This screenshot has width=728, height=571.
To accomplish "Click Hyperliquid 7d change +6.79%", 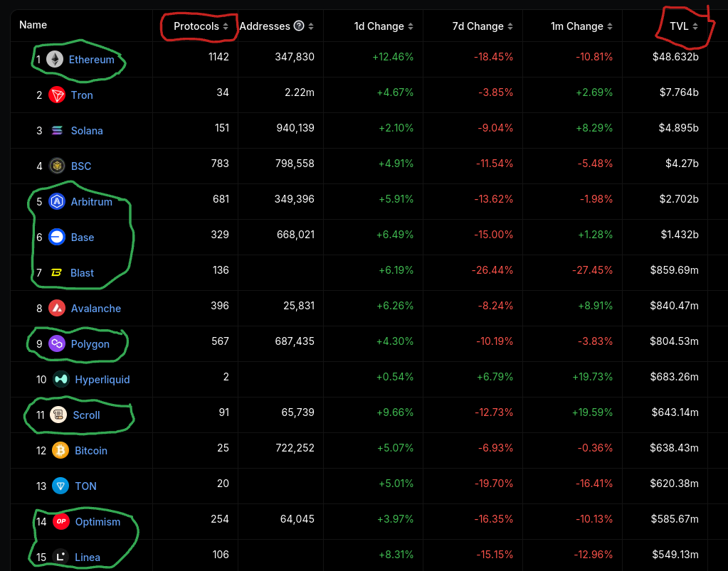I will pos(495,377).
